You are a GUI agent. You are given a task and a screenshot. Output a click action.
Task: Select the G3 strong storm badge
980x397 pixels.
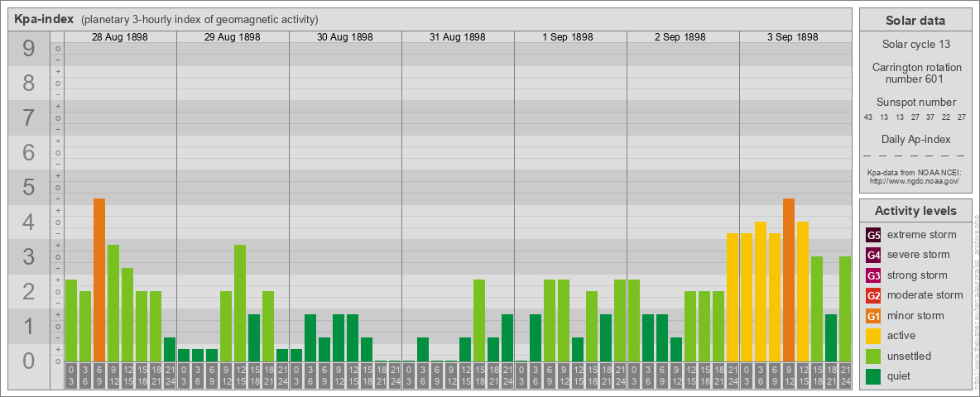coord(873,275)
